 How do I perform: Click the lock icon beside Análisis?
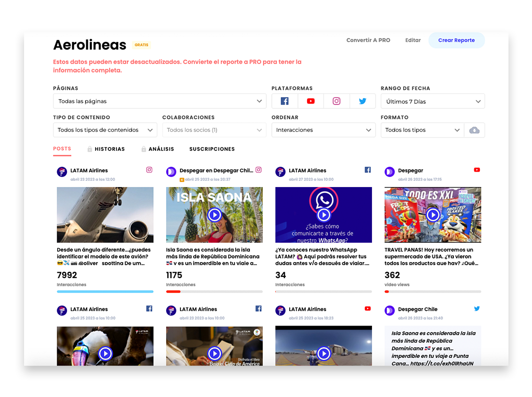tap(144, 149)
